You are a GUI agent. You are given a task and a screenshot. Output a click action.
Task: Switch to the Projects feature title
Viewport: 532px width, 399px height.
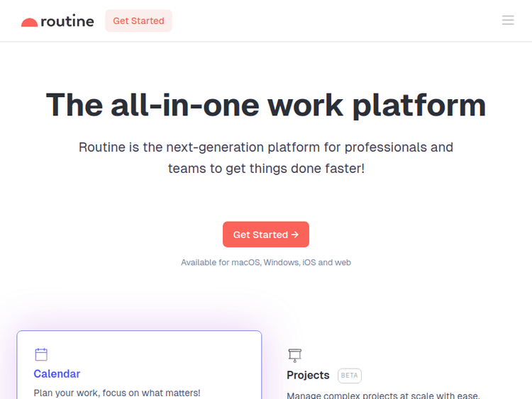[x=308, y=375]
